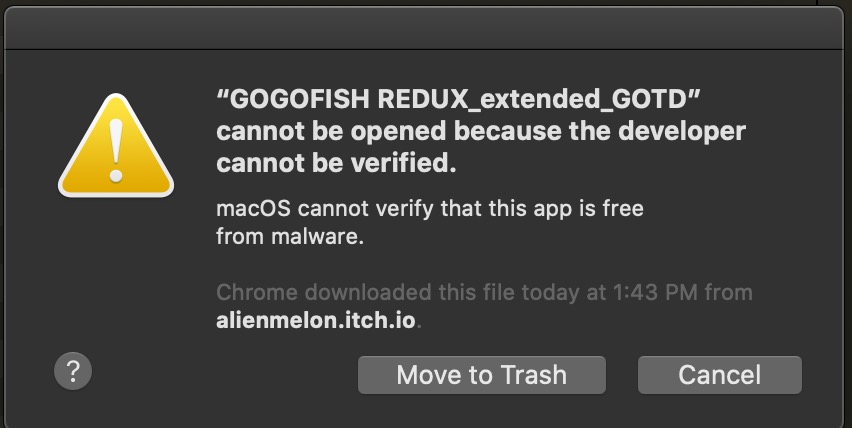The height and width of the screenshot is (428, 852).
Task: Click the word "developer" in the headline
Action: point(688,132)
